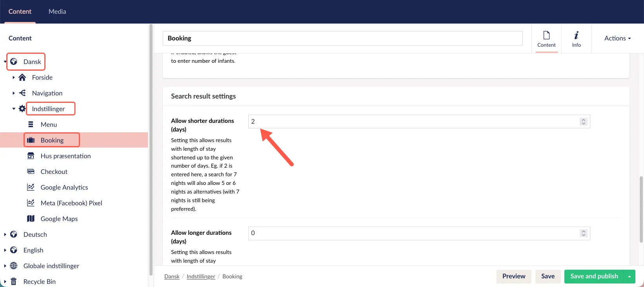The height and width of the screenshot is (287, 644).
Task: Click the Meta (Facebook) Pixel chart icon
Action: tap(31, 203)
